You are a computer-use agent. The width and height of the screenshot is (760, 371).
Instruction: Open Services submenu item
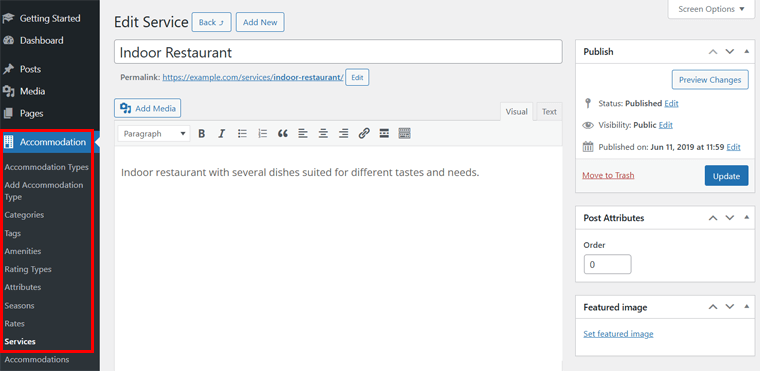(20, 341)
